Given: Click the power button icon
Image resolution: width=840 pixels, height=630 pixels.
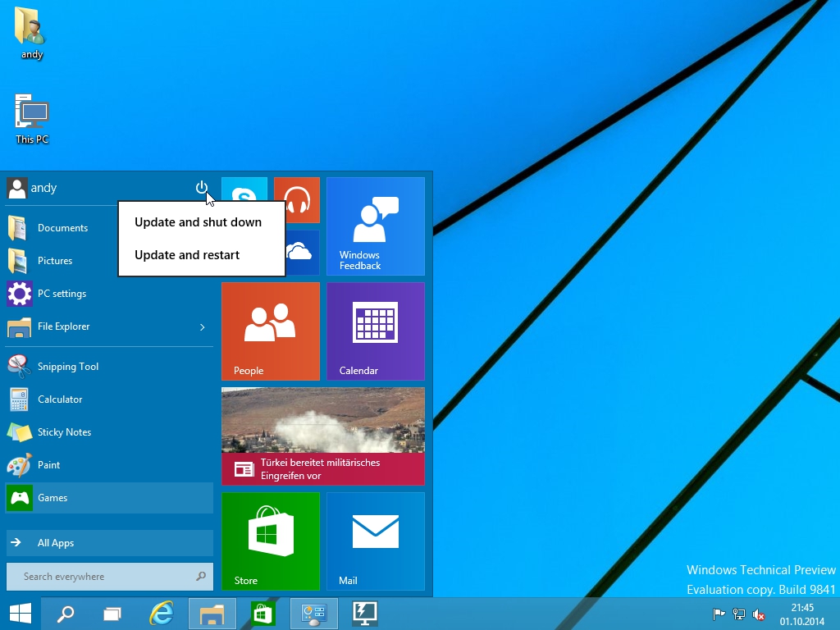Looking at the screenshot, I should (x=202, y=188).
